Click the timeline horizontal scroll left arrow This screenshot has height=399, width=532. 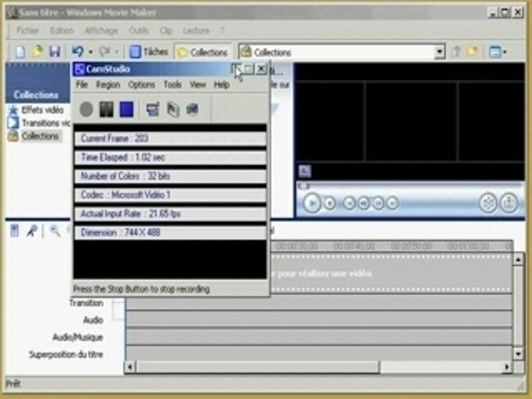pyautogui.click(x=130, y=367)
